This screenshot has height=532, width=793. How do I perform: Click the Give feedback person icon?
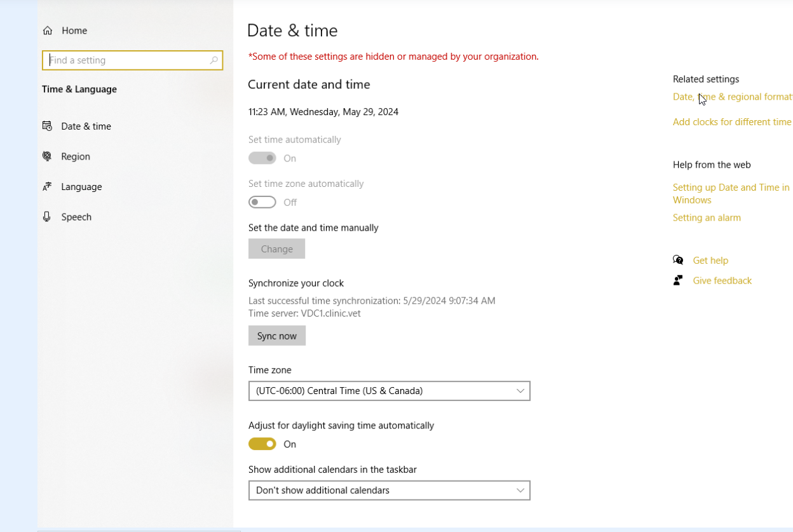click(x=678, y=280)
